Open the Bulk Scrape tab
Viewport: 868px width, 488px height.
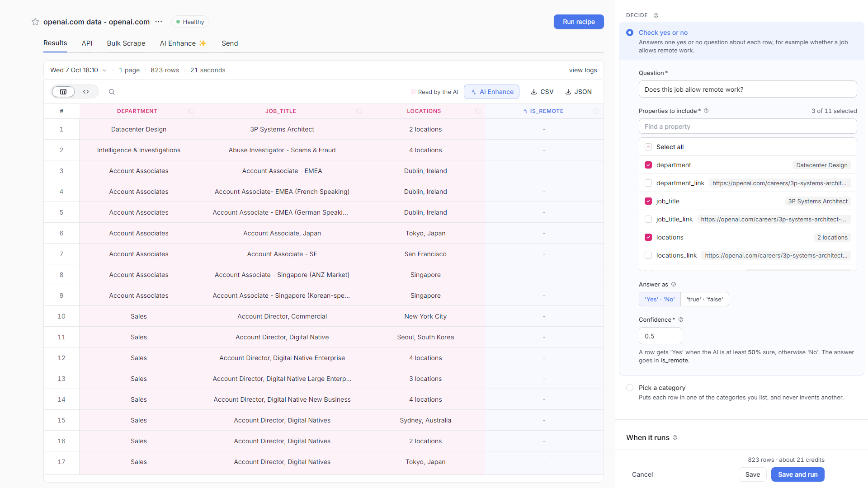126,43
